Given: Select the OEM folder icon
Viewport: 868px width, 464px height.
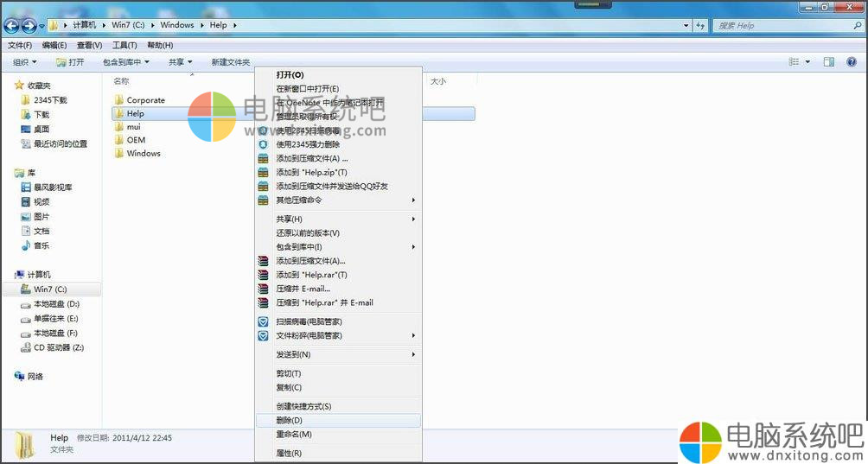Looking at the screenshot, I should (x=119, y=140).
